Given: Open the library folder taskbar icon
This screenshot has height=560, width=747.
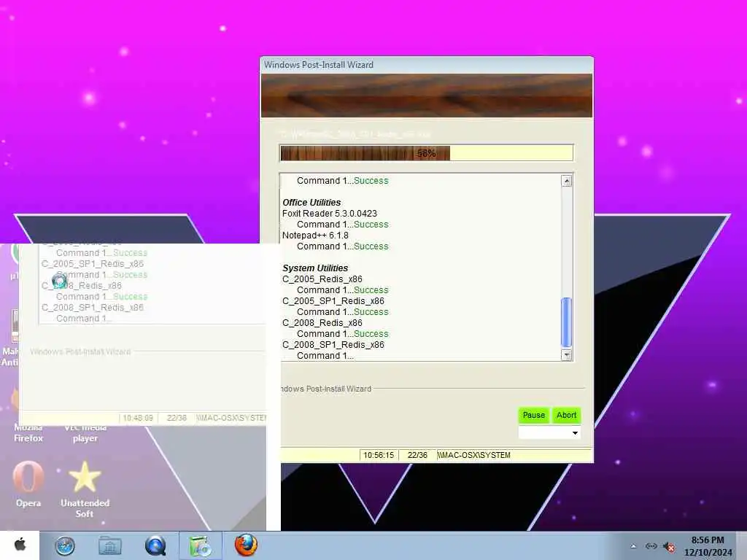Looking at the screenshot, I should point(110,545).
